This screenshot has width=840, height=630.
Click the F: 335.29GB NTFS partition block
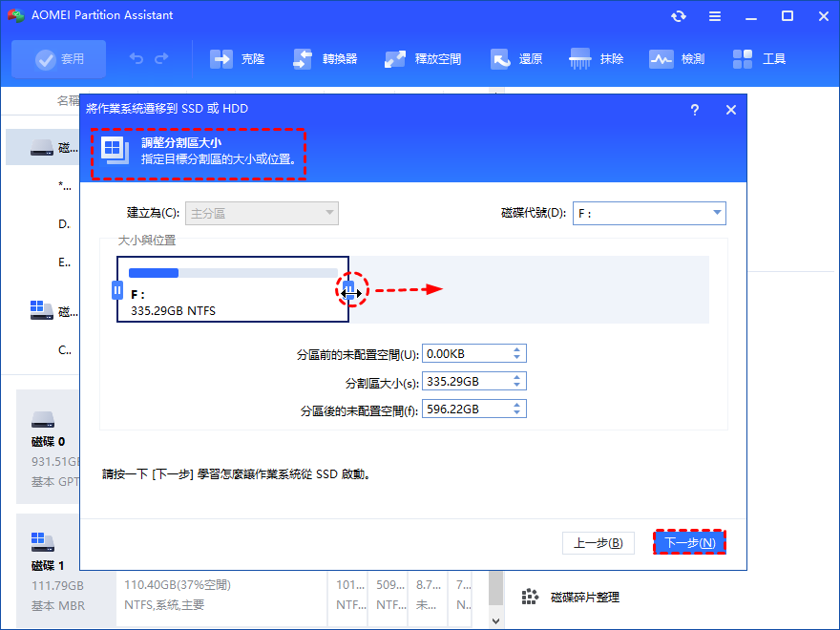233,289
